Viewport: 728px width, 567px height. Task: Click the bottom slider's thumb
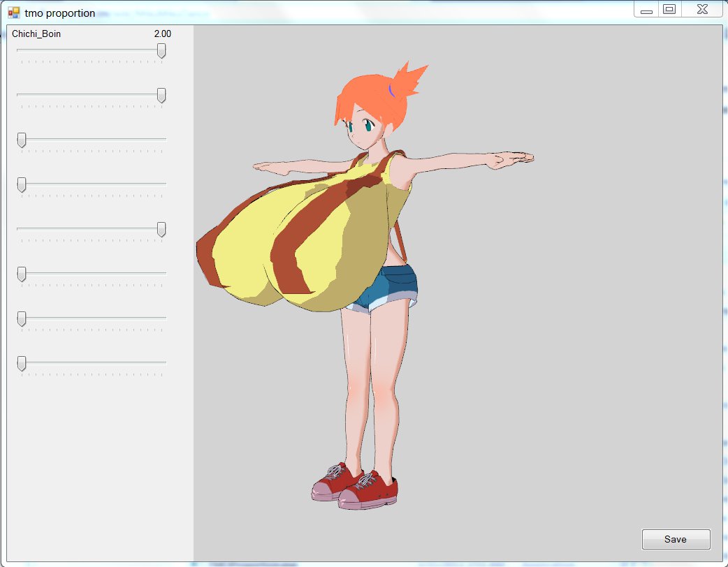pos(22,364)
